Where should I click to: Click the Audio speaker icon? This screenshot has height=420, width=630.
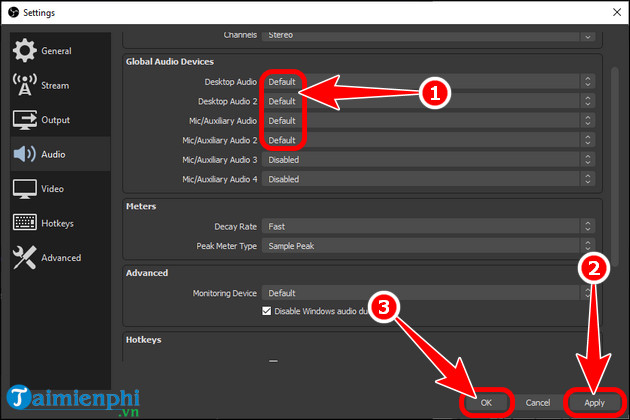pos(25,154)
